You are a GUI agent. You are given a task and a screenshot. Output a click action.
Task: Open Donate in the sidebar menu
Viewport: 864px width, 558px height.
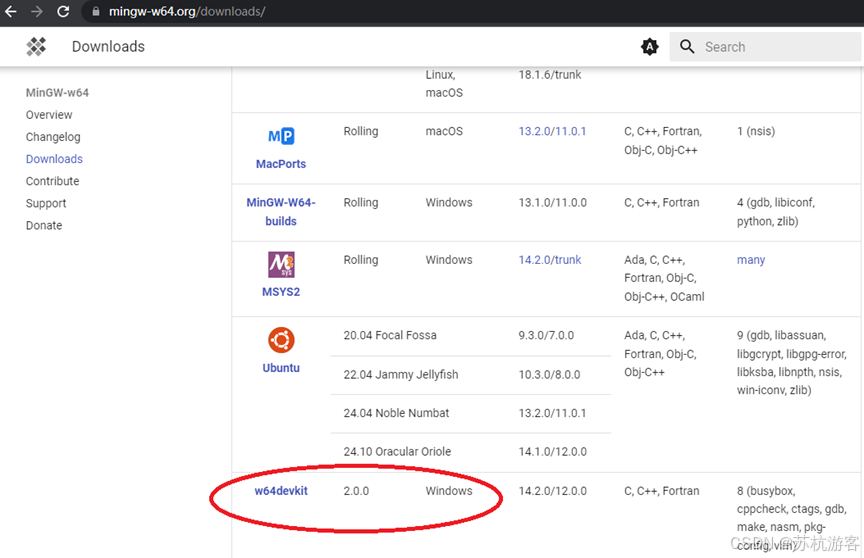[44, 225]
